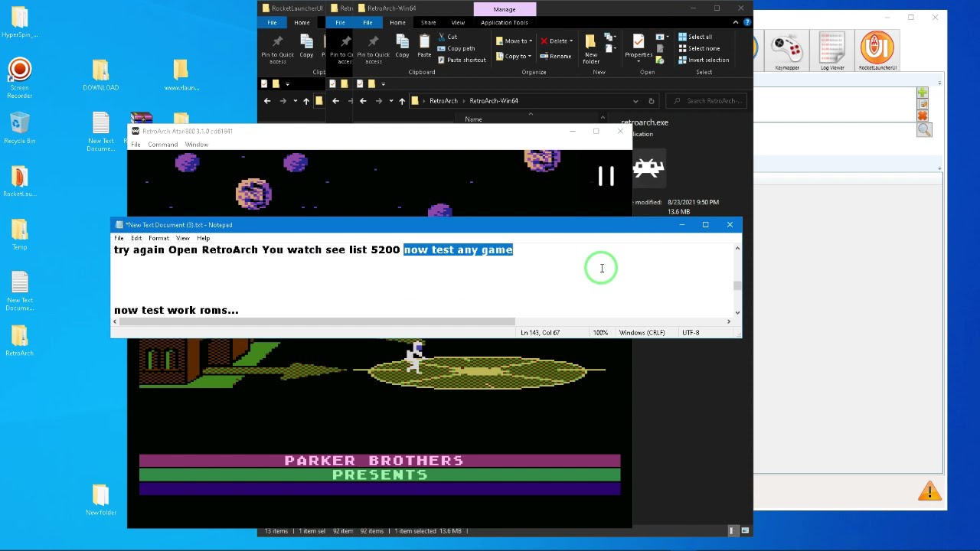
Task: Click the 'now test work roms...' text line
Action: [176, 310]
